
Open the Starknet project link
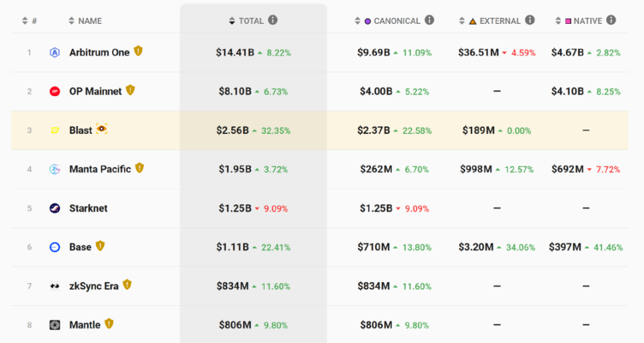tap(88, 208)
